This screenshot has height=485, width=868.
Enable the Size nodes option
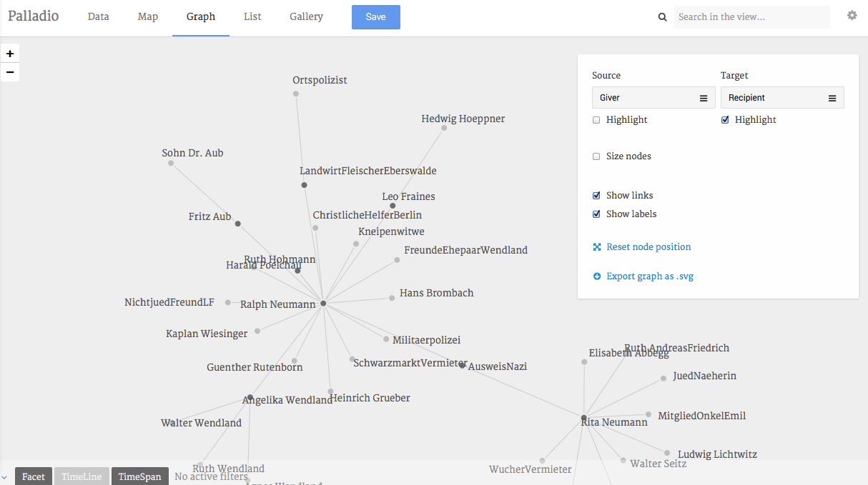coord(596,156)
